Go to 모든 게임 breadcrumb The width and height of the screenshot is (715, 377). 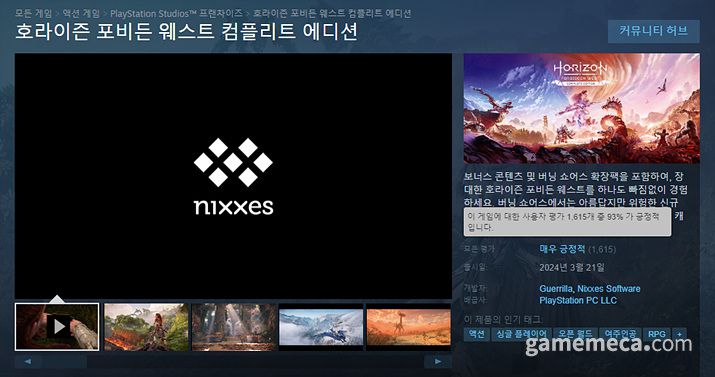click(x=34, y=13)
